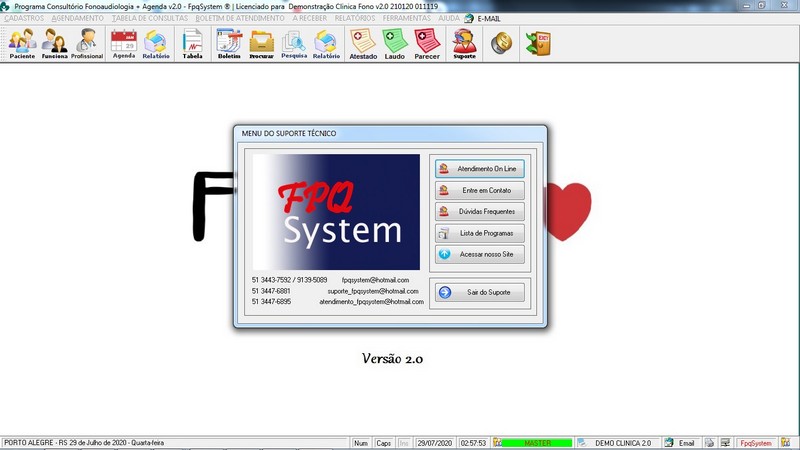Click the Procurar folder icon

coord(261,43)
